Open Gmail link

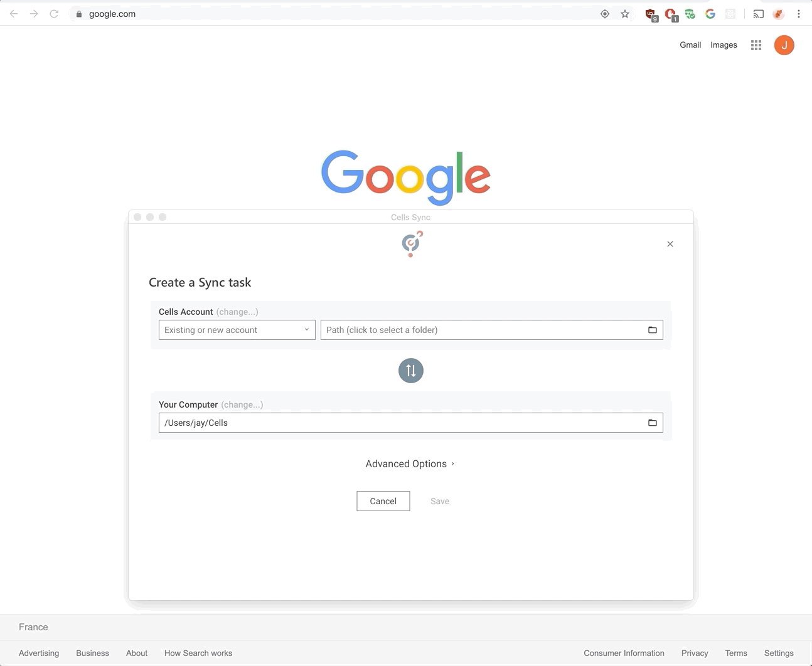click(x=690, y=45)
